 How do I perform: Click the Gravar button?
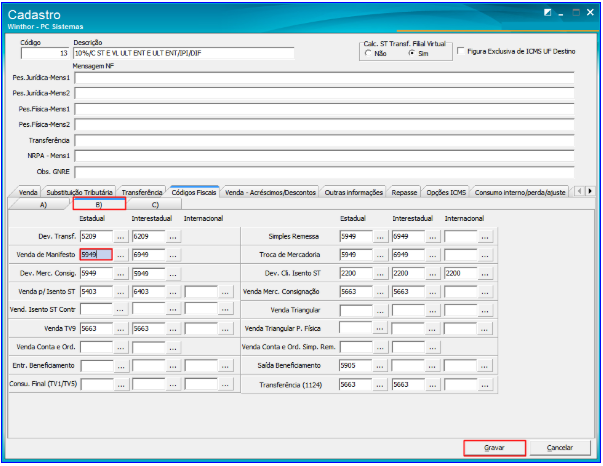pyautogui.click(x=494, y=448)
